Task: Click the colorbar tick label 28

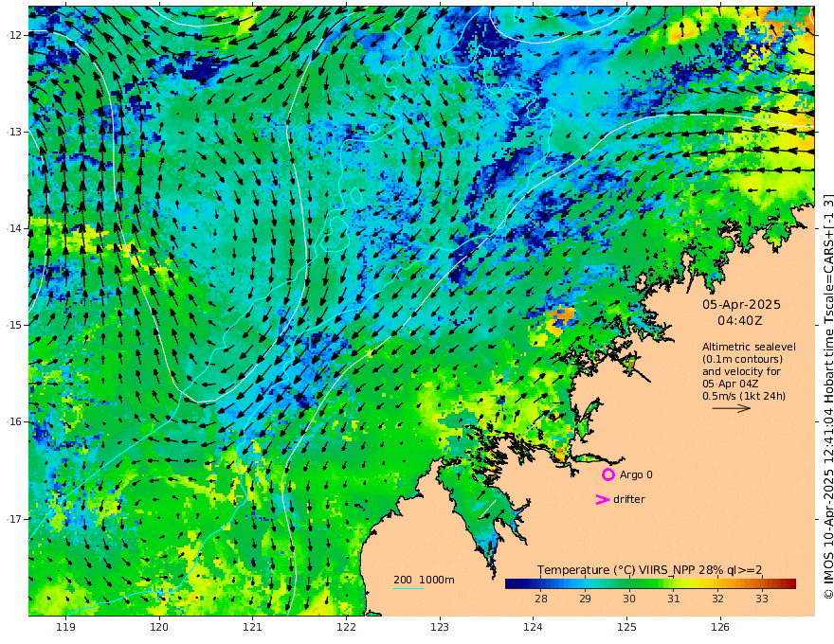Action: click(541, 599)
